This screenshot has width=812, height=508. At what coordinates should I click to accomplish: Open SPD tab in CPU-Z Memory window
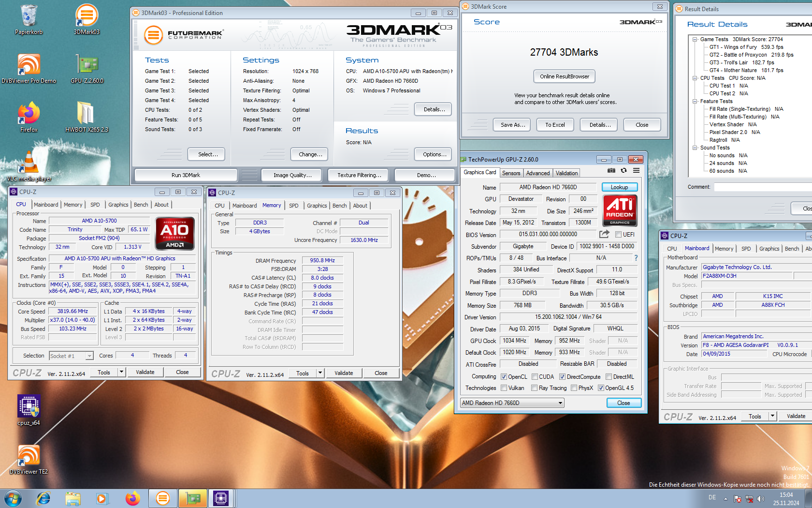click(293, 206)
